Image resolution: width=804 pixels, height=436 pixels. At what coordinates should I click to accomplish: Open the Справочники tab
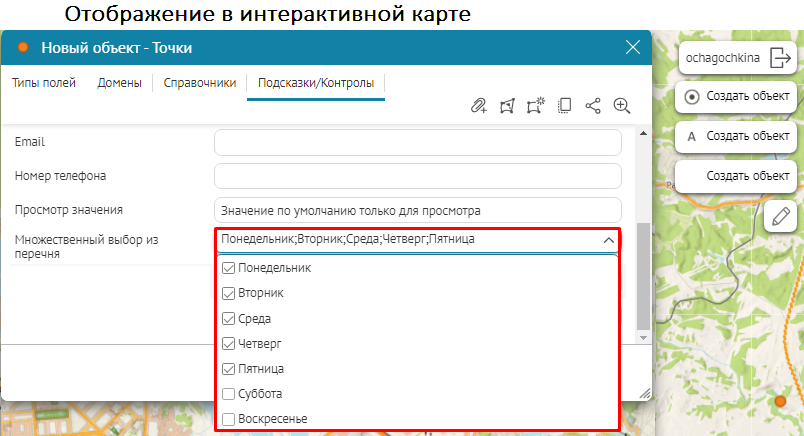pyautogui.click(x=199, y=83)
